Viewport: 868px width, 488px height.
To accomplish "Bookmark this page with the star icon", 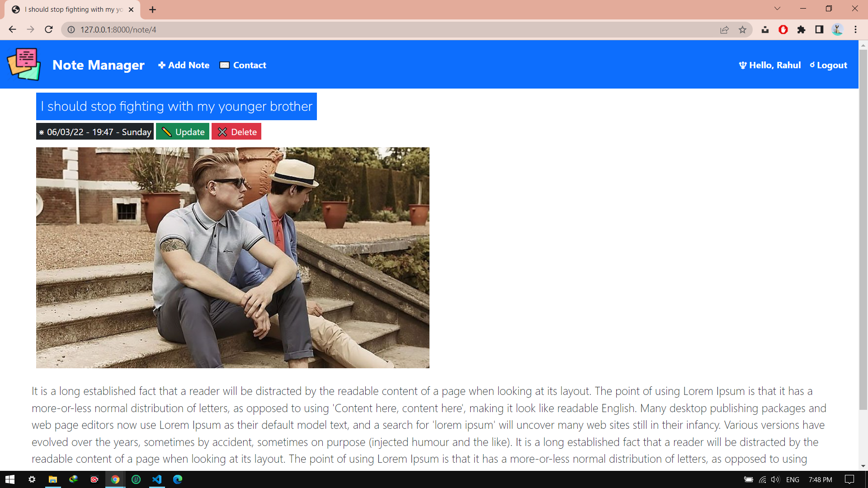I will pyautogui.click(x=742, y=30).
